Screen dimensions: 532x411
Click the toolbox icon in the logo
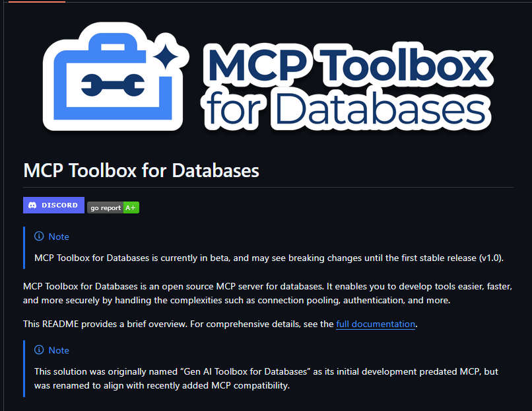point(116,77)
